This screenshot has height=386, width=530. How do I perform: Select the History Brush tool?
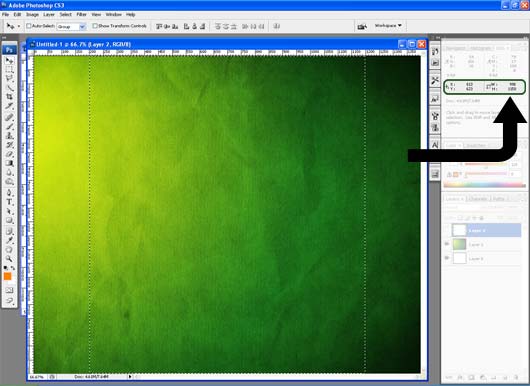(9, 145)
